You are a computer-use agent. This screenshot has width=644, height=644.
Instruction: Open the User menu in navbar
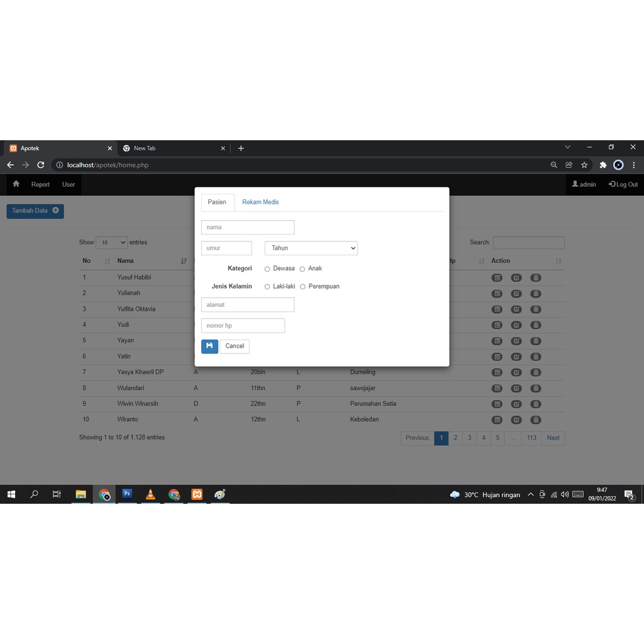coord(69,184)
